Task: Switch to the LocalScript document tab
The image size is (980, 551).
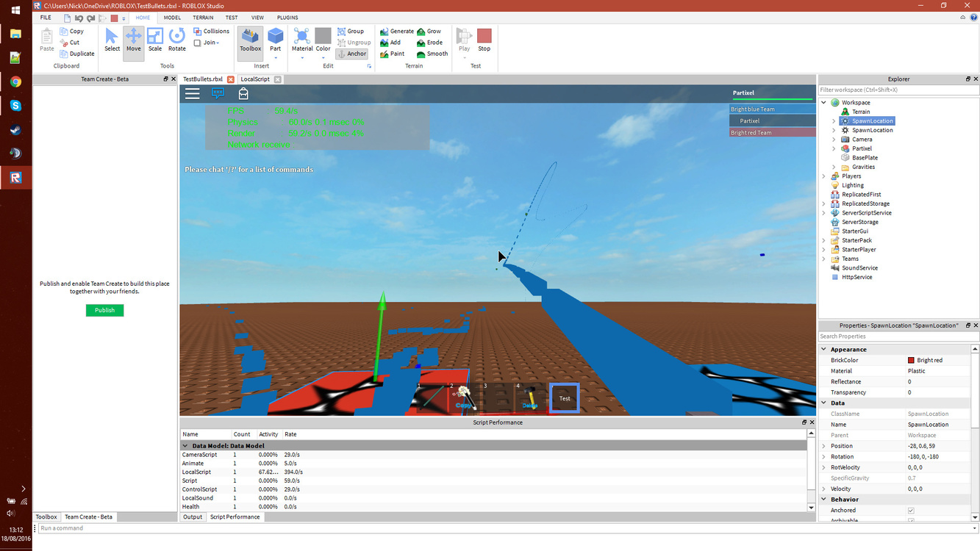Action: pos(255,79)
